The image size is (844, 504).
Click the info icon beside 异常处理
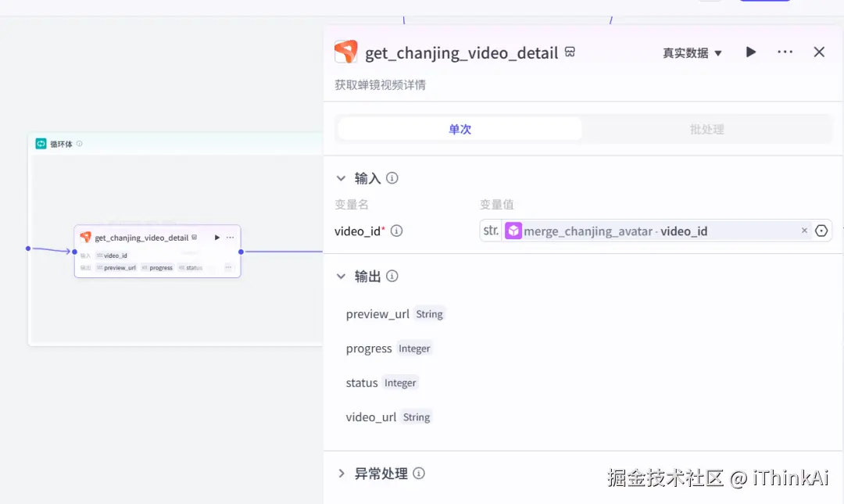coord(419,474)
